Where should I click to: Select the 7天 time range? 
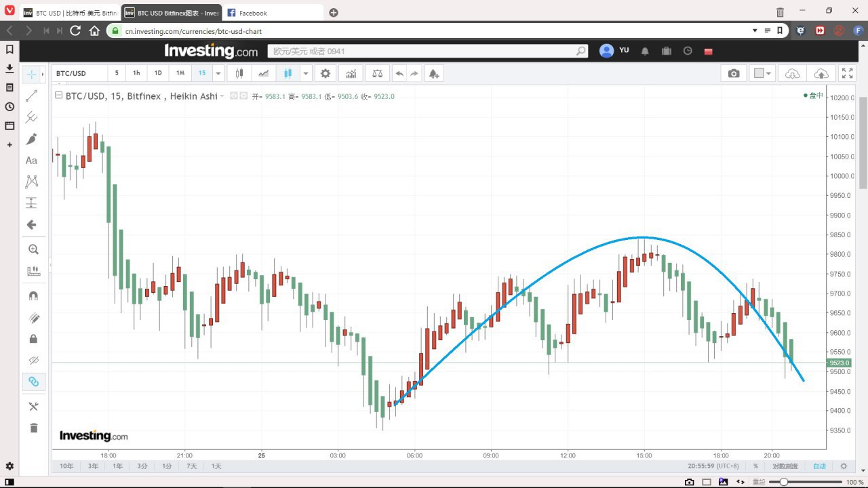192,466
